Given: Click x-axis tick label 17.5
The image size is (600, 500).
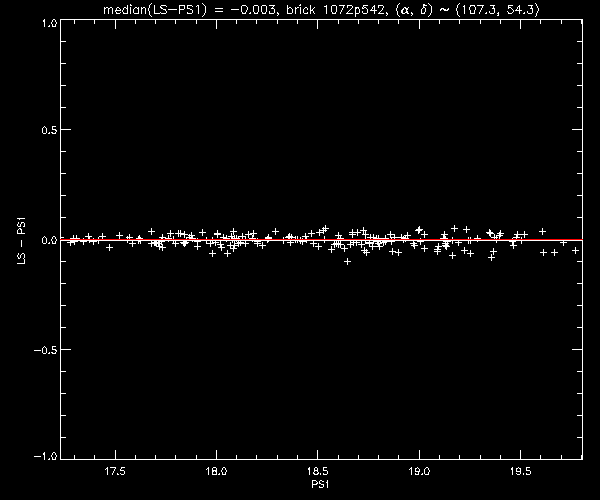Looking at the screenshot, I should 115,471.
